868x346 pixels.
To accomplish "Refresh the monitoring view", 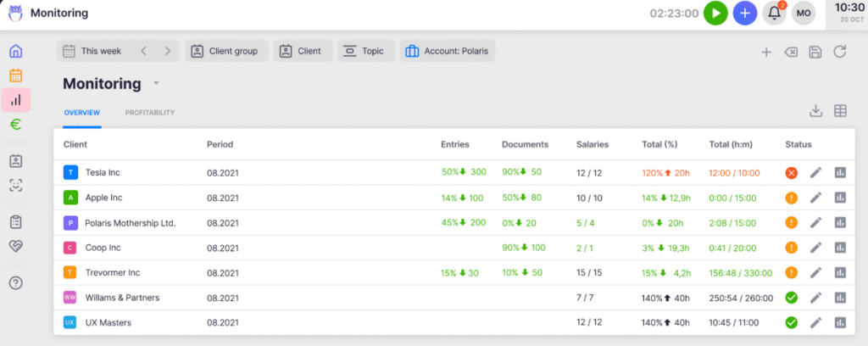I will (840, 52).
